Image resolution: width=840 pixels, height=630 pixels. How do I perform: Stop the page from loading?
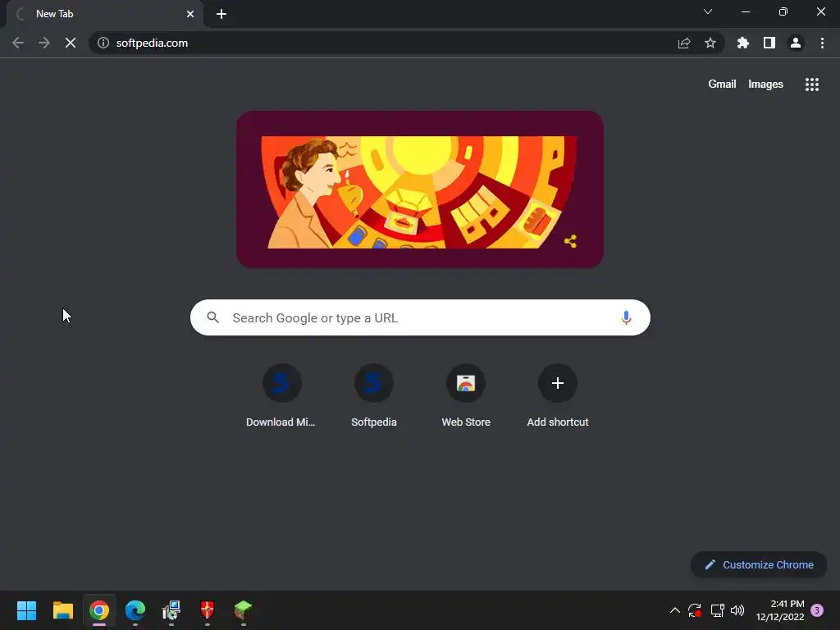tap(71, 43)
